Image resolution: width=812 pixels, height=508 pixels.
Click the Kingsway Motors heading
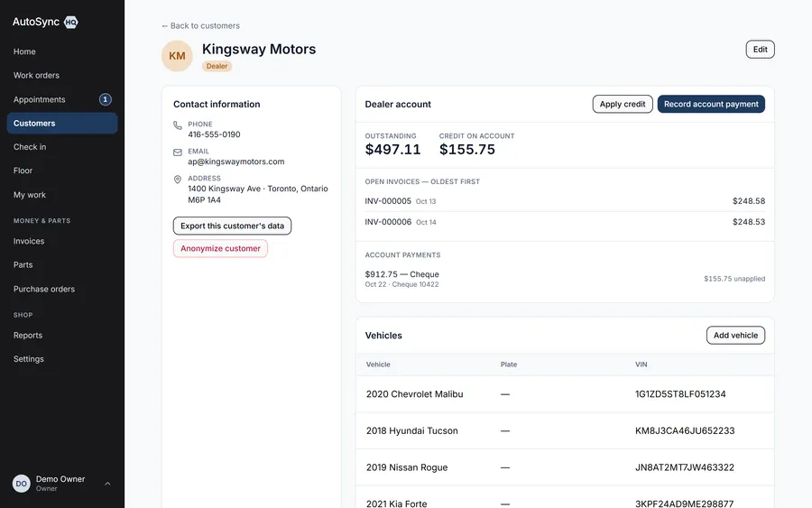pyautogui.click(x=259, y=50)
